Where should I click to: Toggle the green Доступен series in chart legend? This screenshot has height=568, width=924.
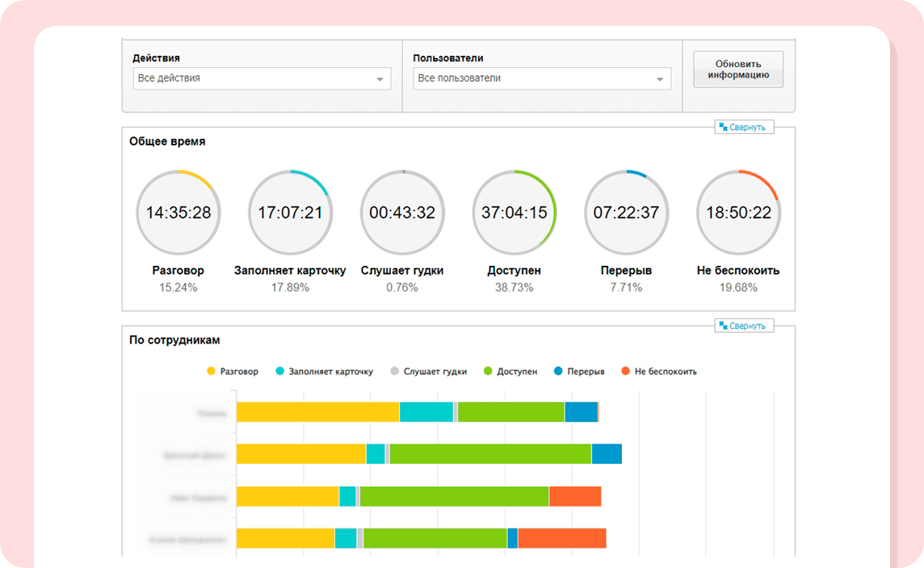click(x=510, y=371)
